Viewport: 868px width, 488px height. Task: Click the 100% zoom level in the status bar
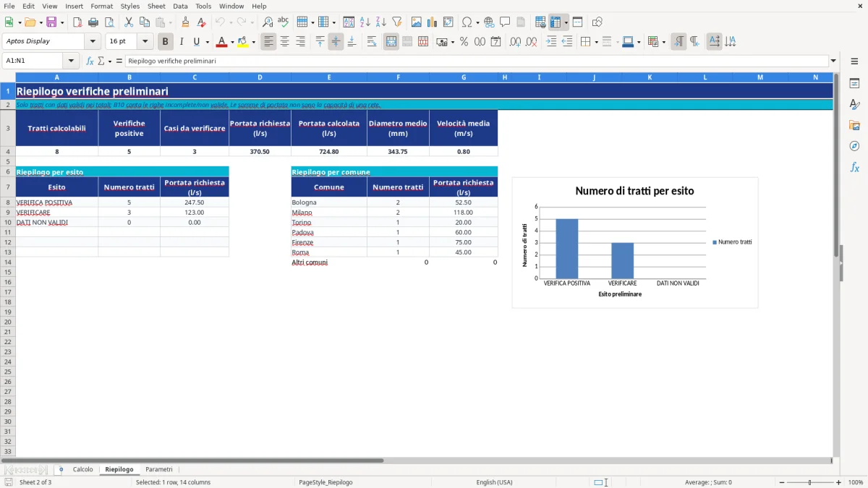click(x=856, y=482)
